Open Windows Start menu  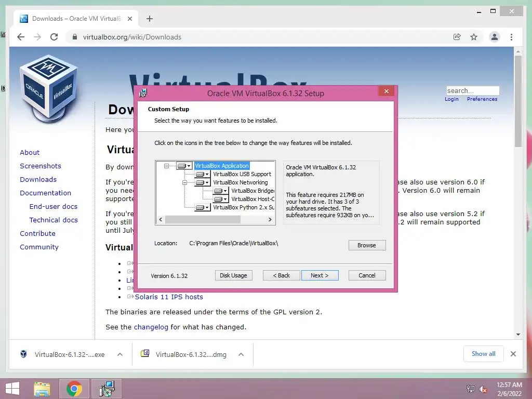(12, 389)
